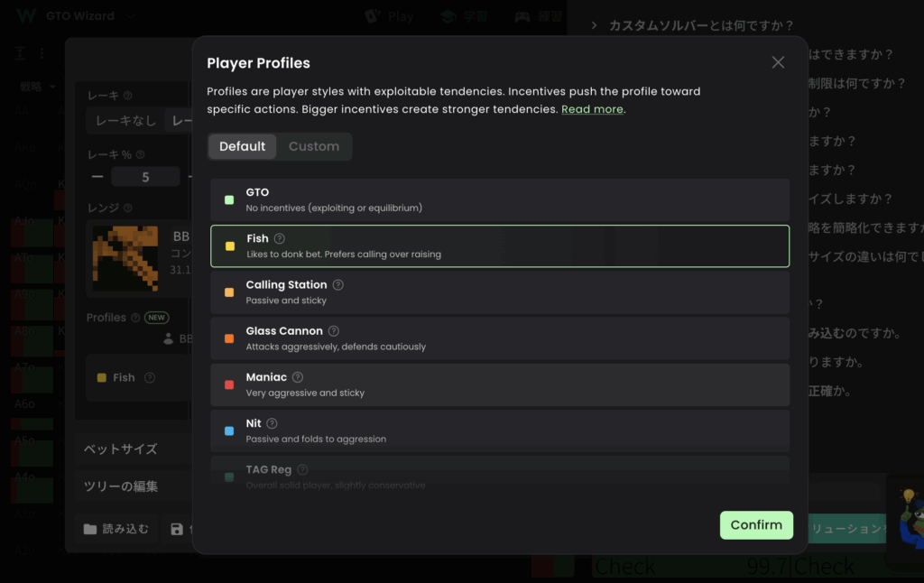The width and height of the screenshot is (924, 583).
Task: Expand the first FAQ chevron
Action: [x=595, y=25]
